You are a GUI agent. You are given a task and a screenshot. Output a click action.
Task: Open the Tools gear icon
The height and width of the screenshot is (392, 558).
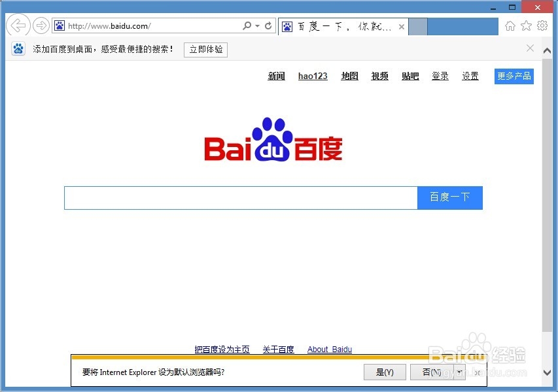coord(542,25)
